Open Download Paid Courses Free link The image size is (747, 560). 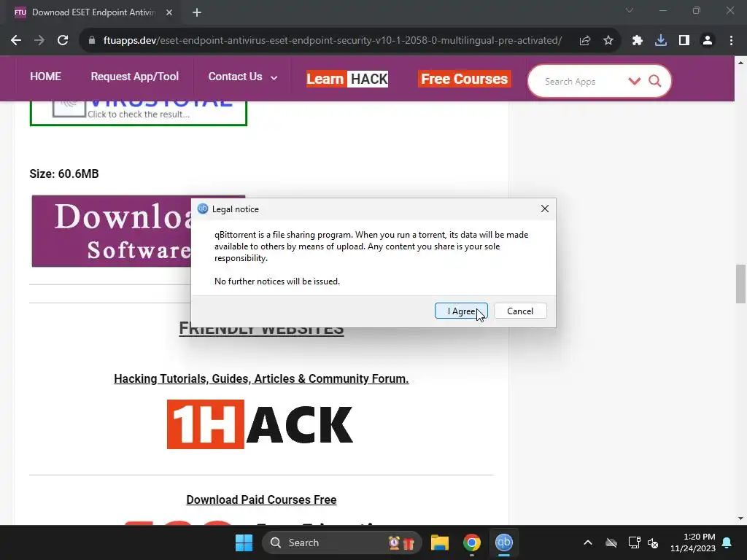(x=261, y=499)
